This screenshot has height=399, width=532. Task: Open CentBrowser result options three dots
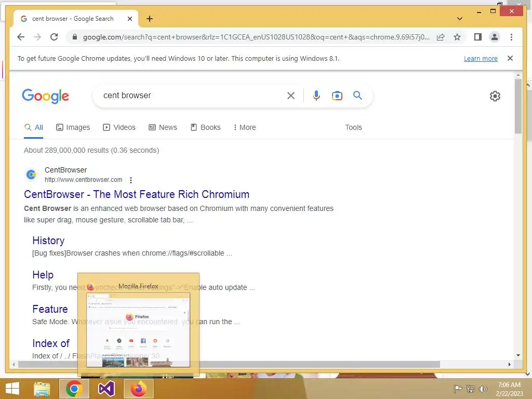[130, 180]
